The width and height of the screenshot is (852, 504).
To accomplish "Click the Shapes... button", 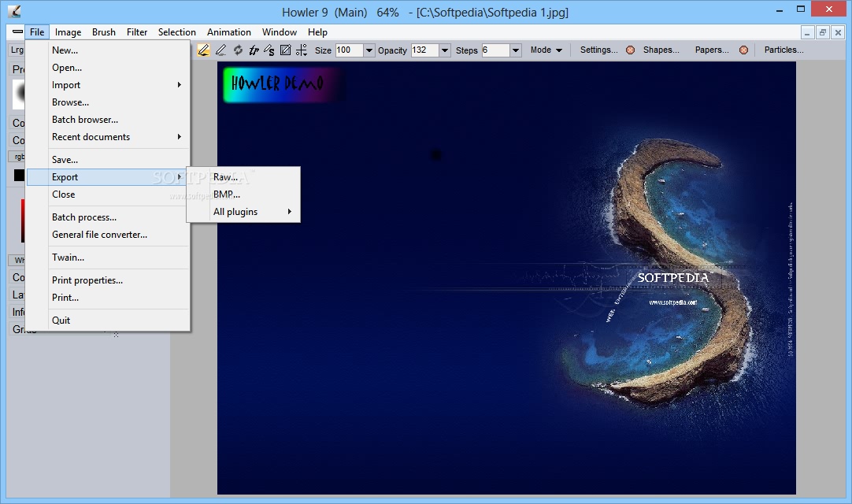I will [x=661, y=50].
